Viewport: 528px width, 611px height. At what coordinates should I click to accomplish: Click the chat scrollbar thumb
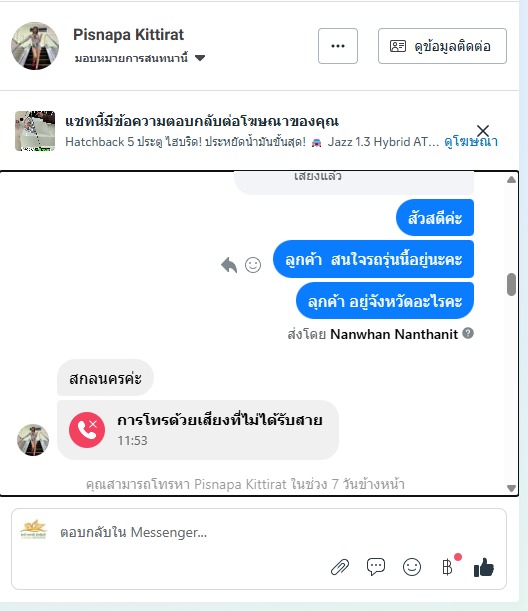coord(511,285)
